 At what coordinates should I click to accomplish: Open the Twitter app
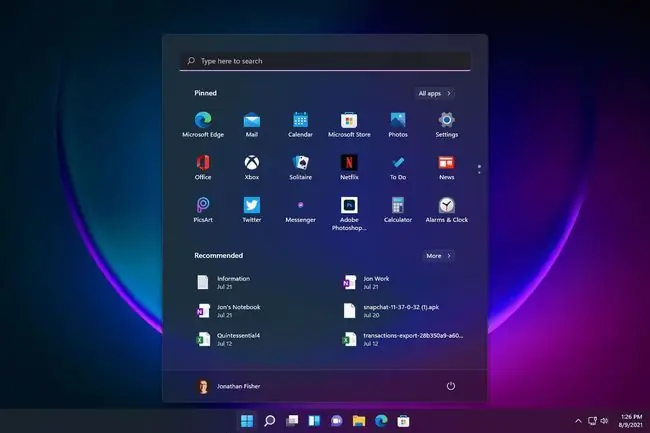coord(252,210)
